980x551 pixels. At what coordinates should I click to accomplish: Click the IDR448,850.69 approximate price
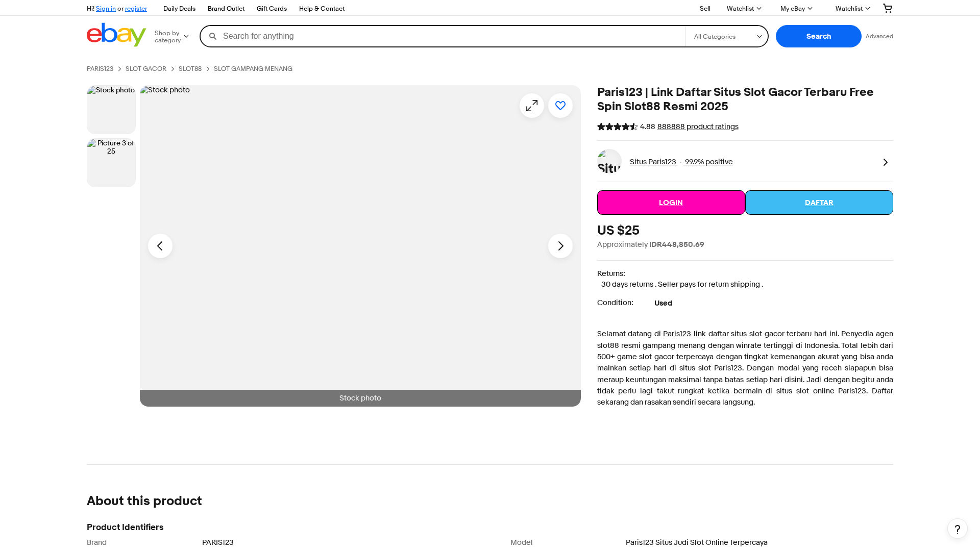click(677, 244)
